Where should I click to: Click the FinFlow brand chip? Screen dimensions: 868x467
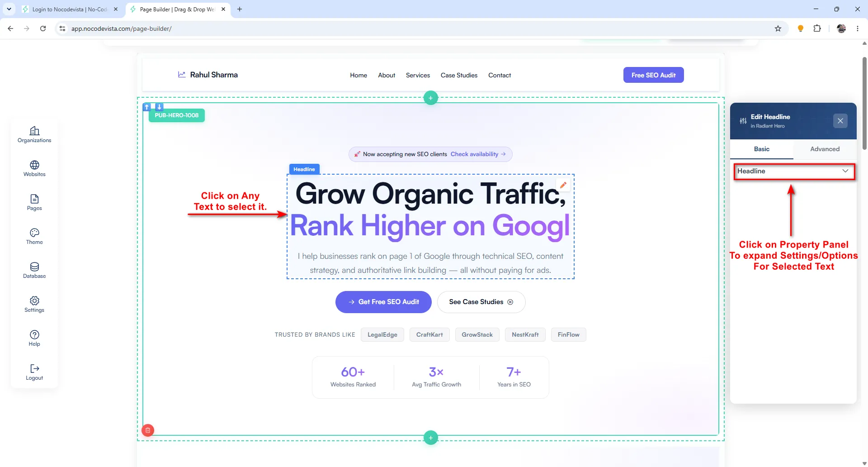tap(568, 335)
